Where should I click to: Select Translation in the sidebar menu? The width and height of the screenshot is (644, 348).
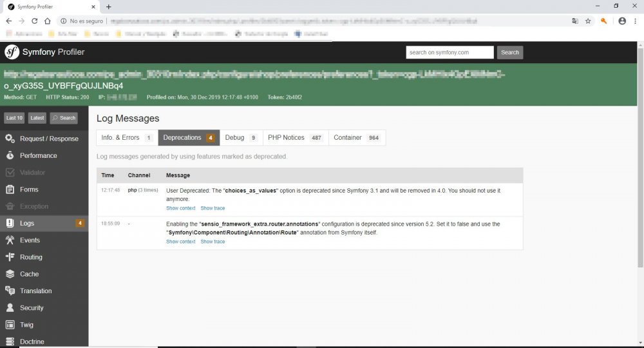[x=36, y=291]
